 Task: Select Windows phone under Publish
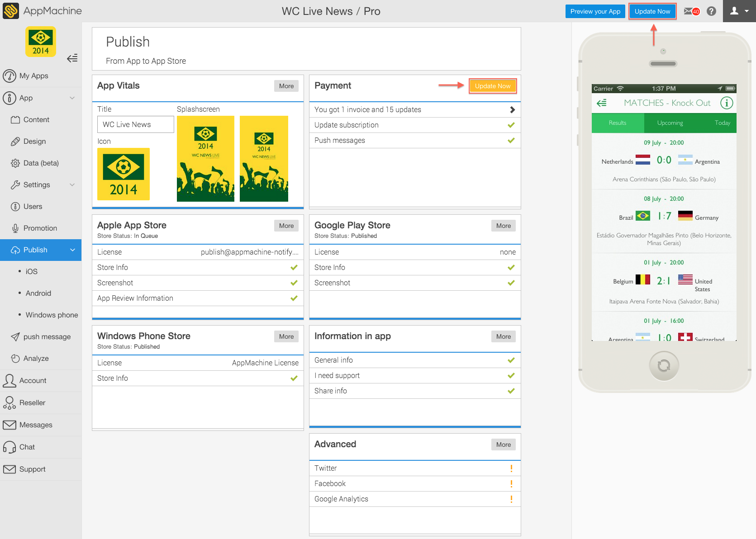(52, 315)
